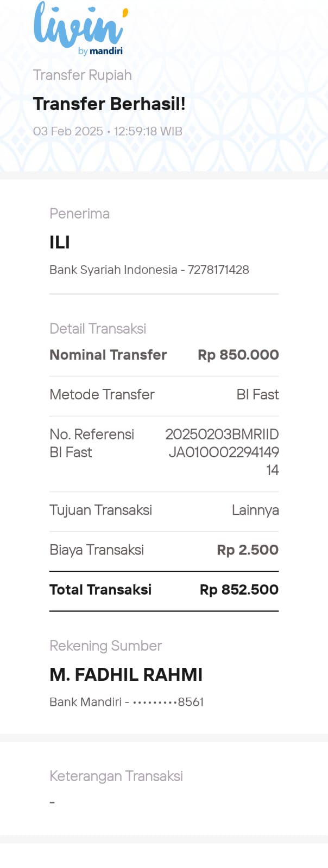Select the Rp 2.500 fee amount
The width and height of the screenshot is (328, 868).
coord(248,550)
